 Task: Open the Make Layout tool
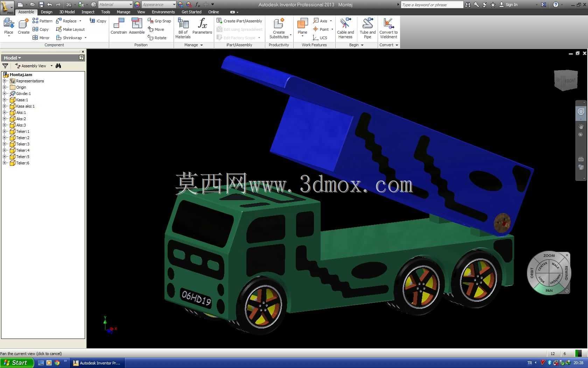(70, 29)
